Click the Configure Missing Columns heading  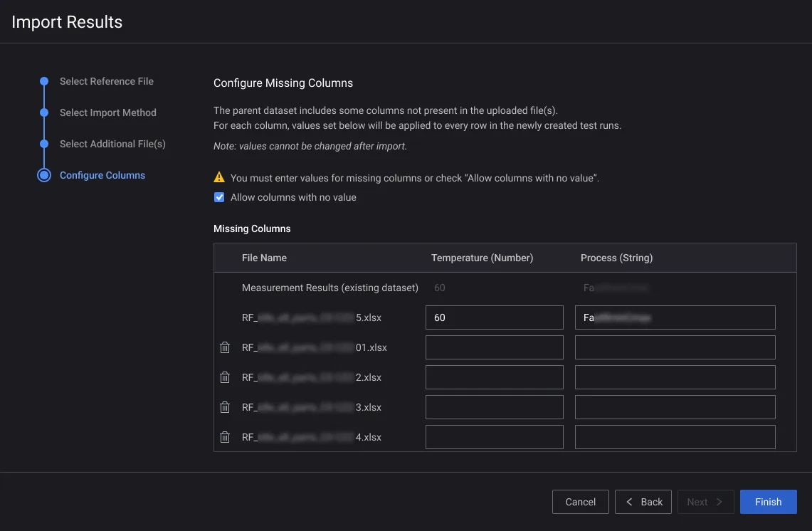click(x=283, y=83)
